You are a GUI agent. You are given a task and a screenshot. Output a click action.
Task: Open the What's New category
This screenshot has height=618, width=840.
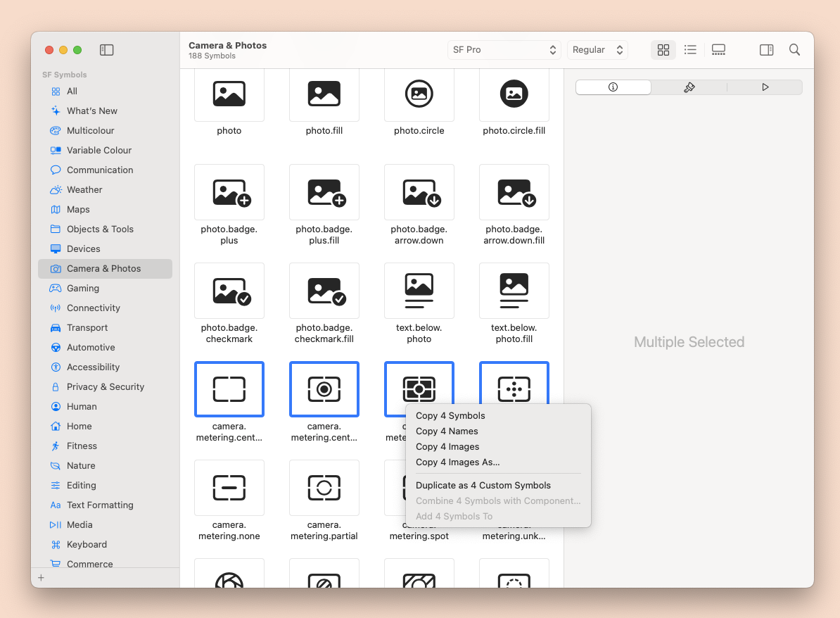tap(105, 111)
